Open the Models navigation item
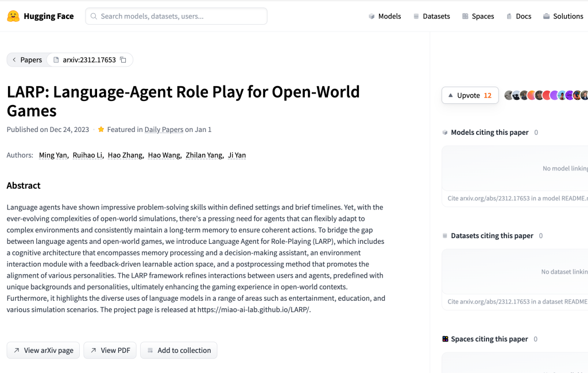Screen dimensions: 588x373 coord(389,16)
